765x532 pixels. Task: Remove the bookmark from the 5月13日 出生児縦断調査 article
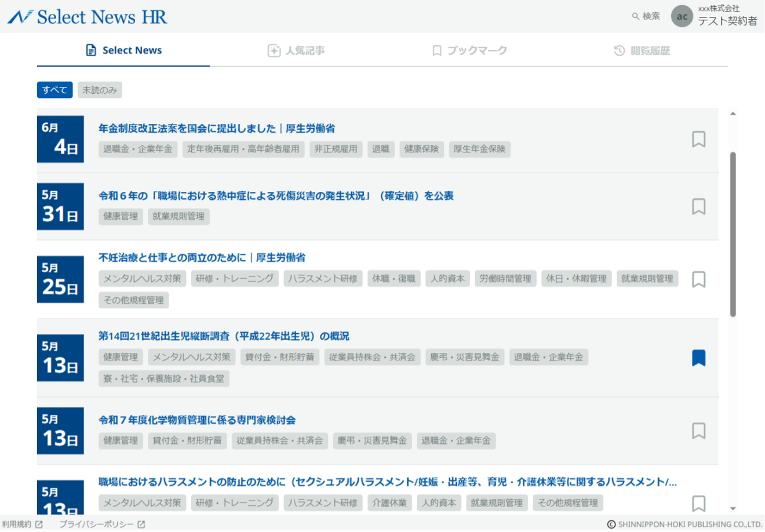(x=699, y=358)
